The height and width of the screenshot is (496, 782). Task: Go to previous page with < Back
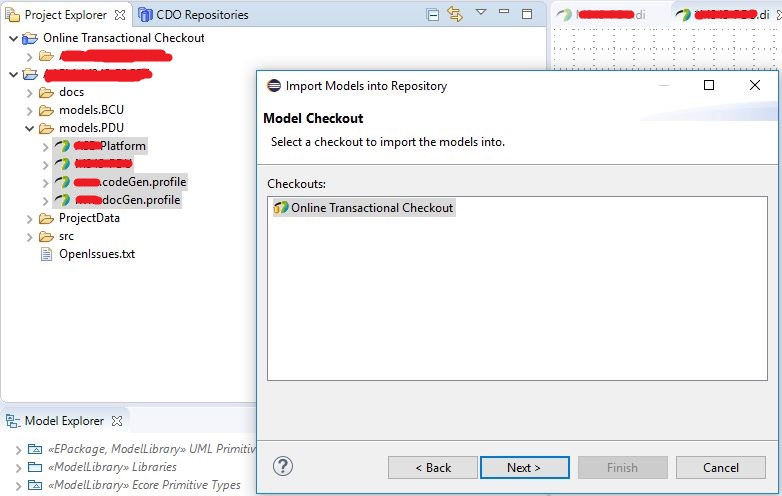pos(433,468)
